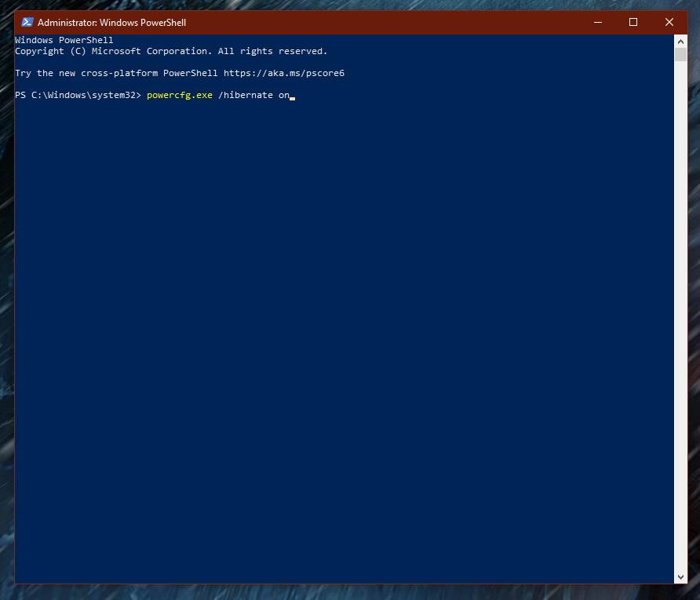Click the Microsoft Corporation copyright line
Image resolution: width=700 pixels, height=600 pixels.
170,51
